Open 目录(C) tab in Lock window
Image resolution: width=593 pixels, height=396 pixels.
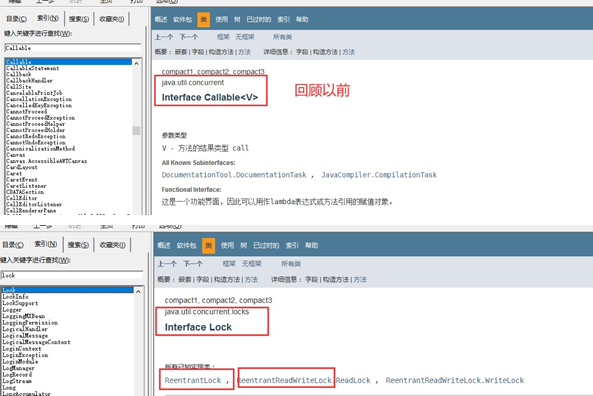tap(13, 245)
